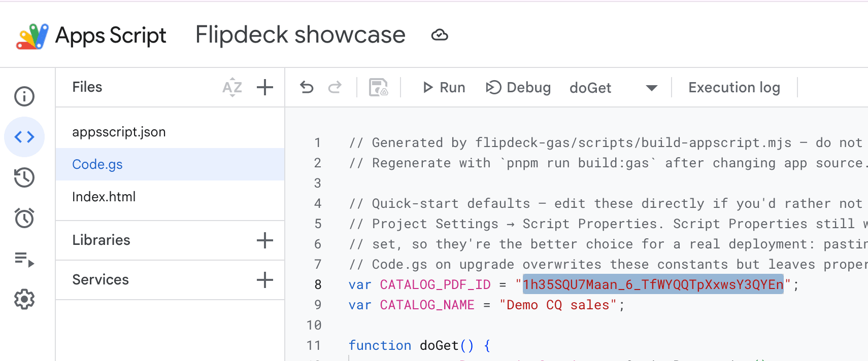Start Debug on the selected function
This screenshot has height=361, width=868.
tap(518, 88)
